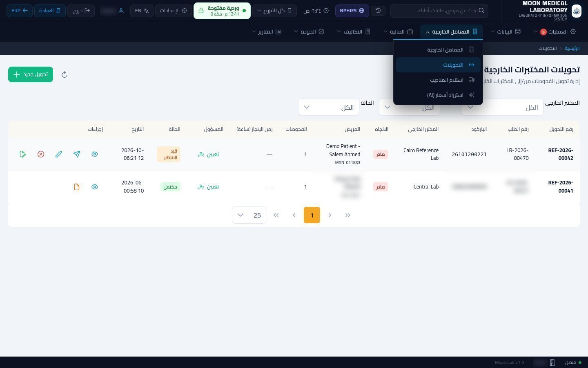Select استلام المناديب menu entry
The width and height of the screenshot is (588, 368).
(x=439, y=80)
